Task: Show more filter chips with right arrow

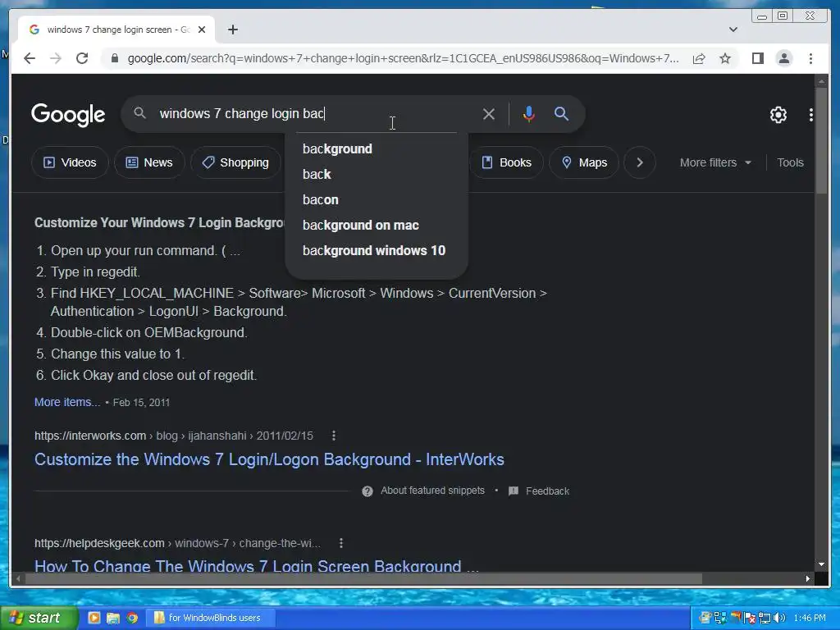Action: tap(640, 162)
